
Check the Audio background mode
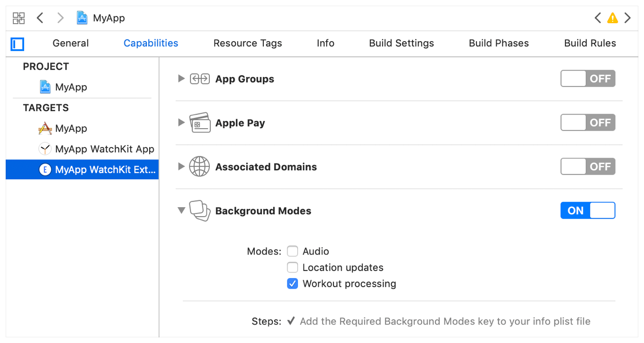click(293, 251)
